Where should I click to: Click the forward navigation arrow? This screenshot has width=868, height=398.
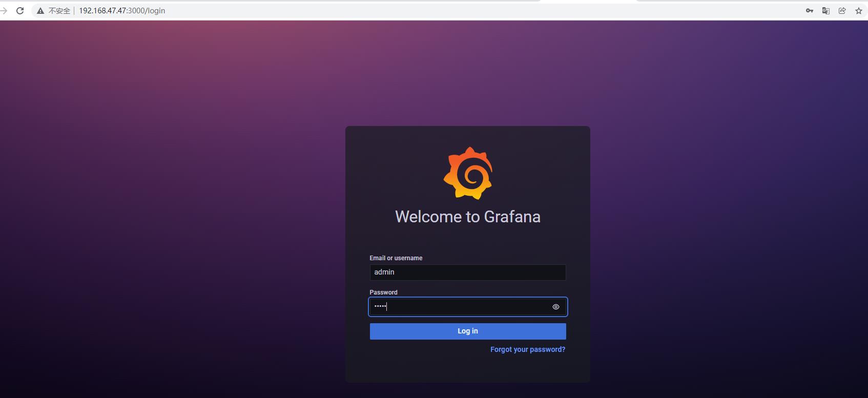tap(3, 11)
